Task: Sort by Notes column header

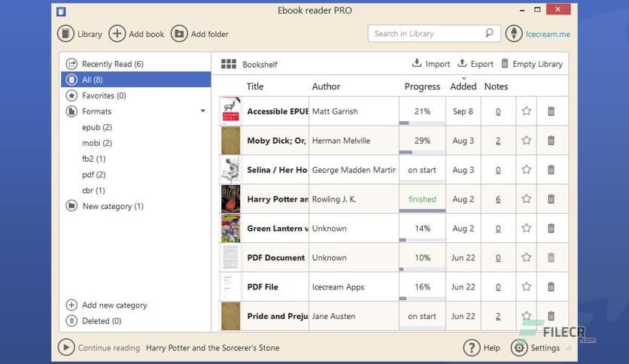Action: point(497,86)
